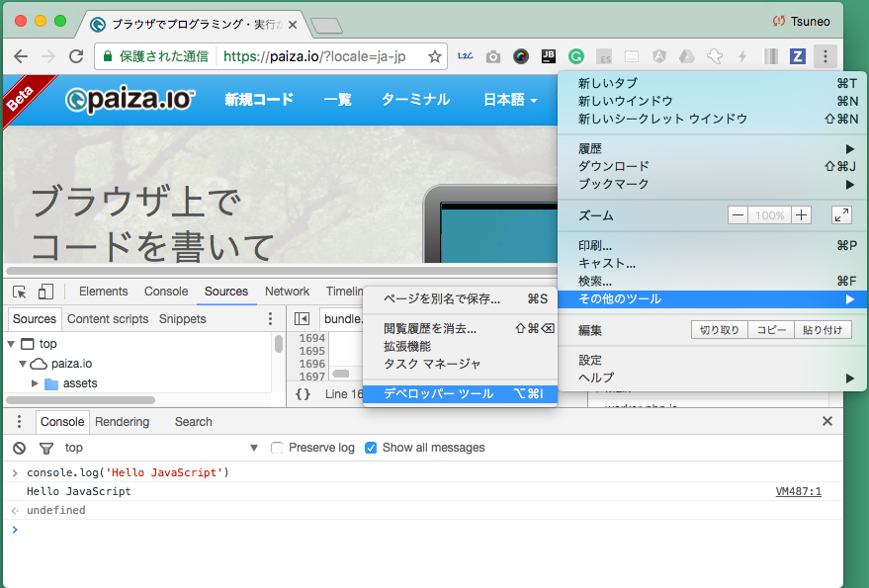Click the 貼り付け paste button
The width and height of the screenshot is (869, 588).
coord(823,330)
